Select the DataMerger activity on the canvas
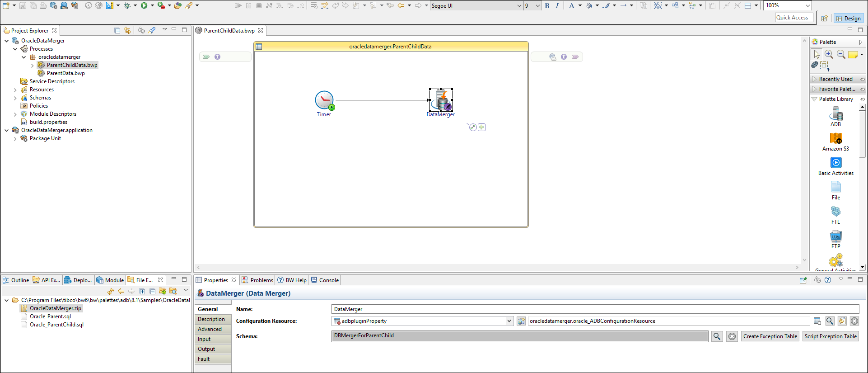Screen dimensions: 868x373 [x=441, y=100]
